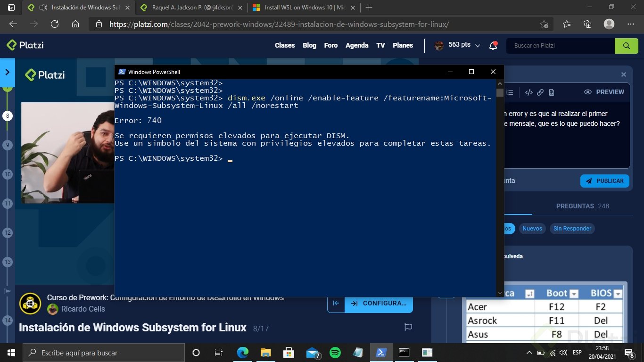The width and height of the screenshot is (644, 362).
Task: Open the browser favorites list
Action: [x=566, y=24]
